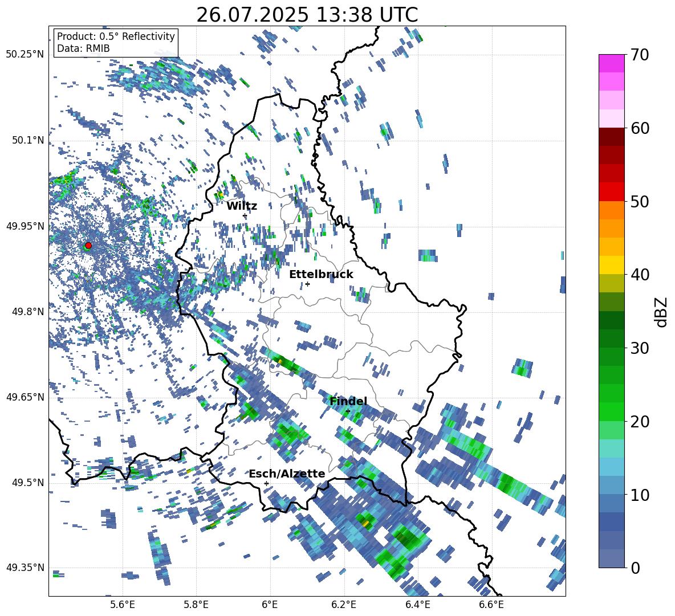675x616 pixels.
Task: Click the colorbar 0 tick label
Action: pos(635,568)
